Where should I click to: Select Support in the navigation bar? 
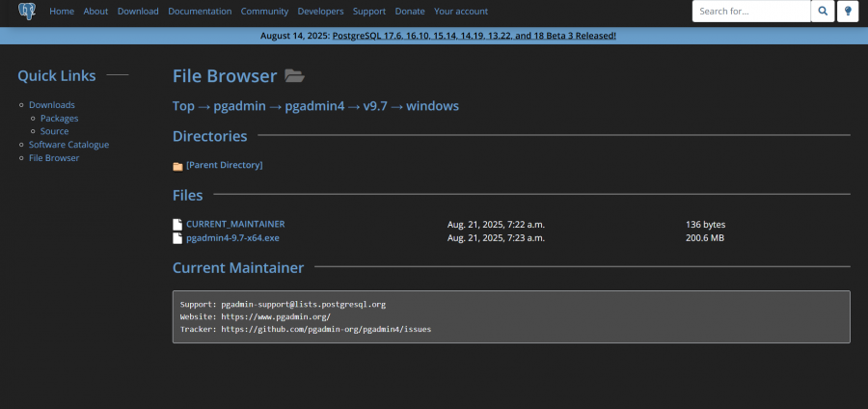point(369,11)
